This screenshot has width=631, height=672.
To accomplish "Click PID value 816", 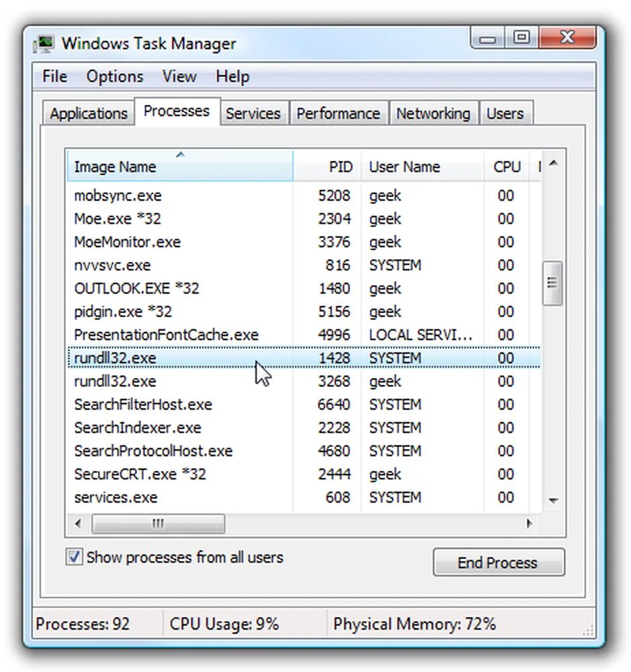I will click(x=338, y=265).
